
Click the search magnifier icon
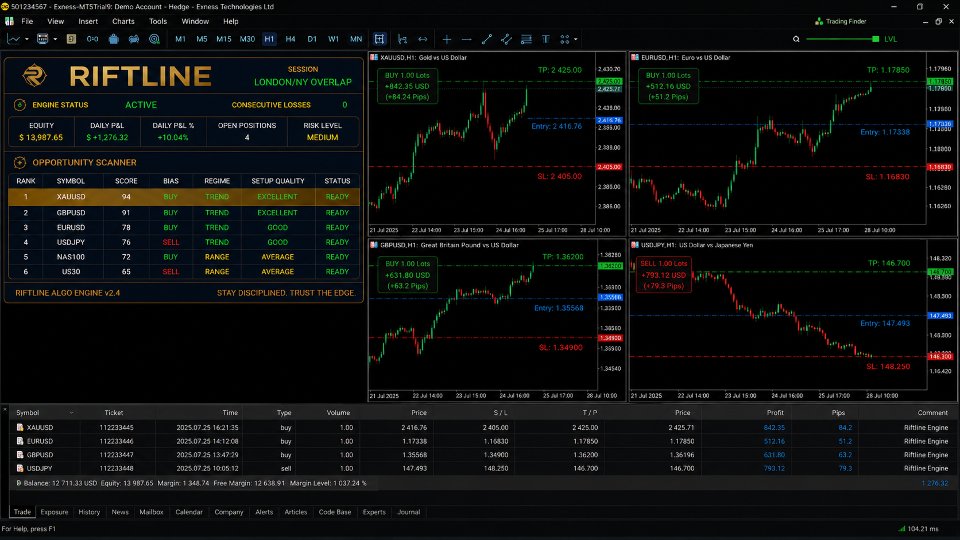pos(796,39)
